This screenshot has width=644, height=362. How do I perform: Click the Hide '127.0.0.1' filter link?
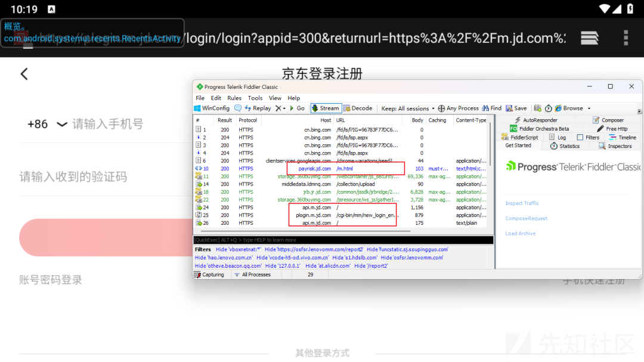point(283,266)
